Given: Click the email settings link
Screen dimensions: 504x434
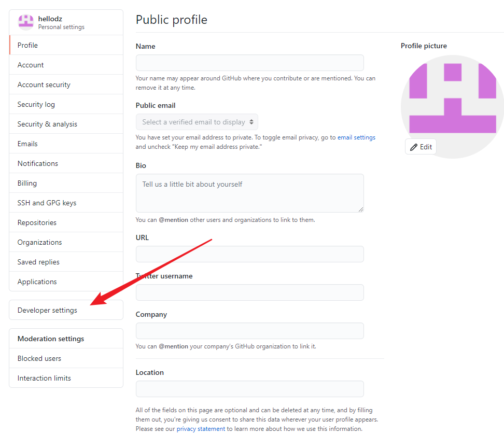Looking at the screenshot, I should point(356,137).
